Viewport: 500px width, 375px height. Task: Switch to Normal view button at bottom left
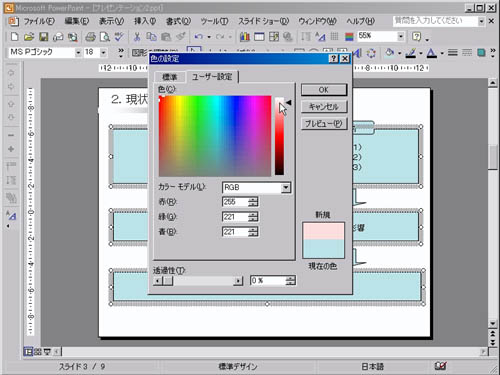point(28,351)
